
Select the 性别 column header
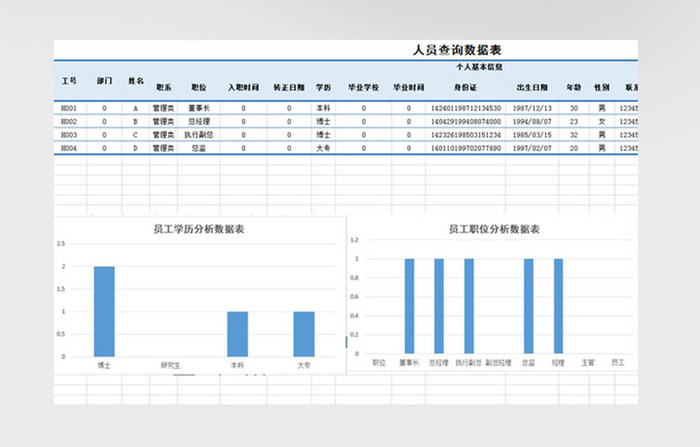(x=602, y=87)
